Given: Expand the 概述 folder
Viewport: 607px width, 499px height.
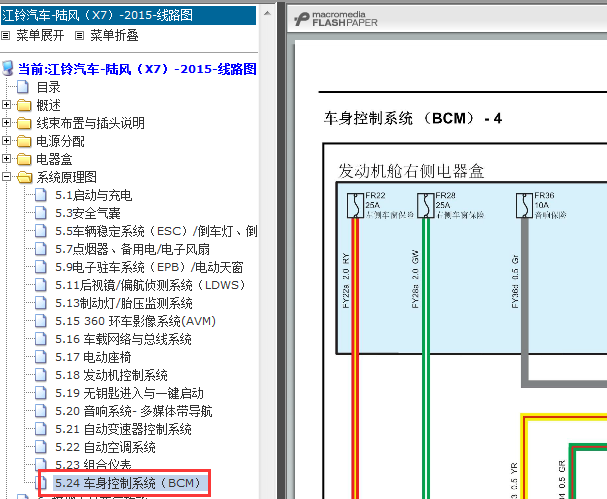Looking at the screenshot, I should tap(6, 105).
